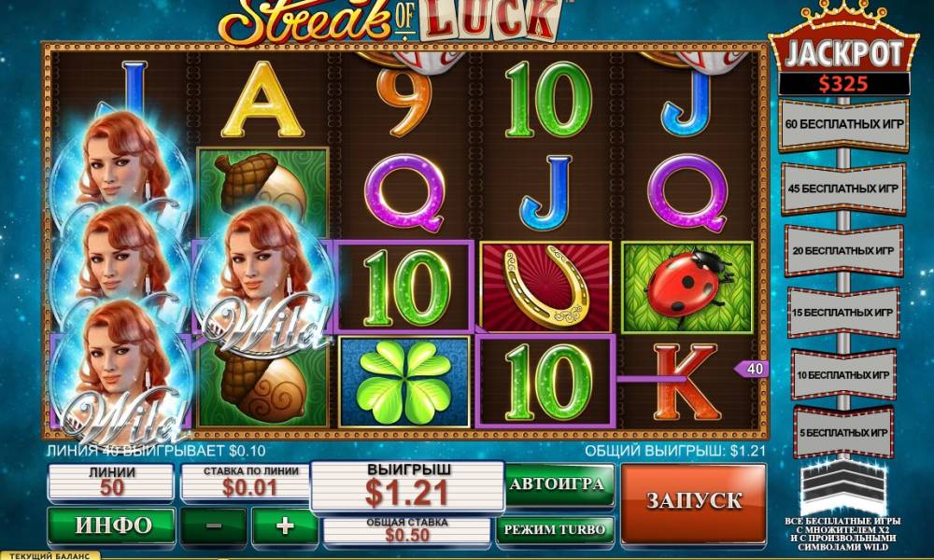Select the 60 БЕСПЛАТНЫХ ИГР sign
The height and width of the screenshot is (560, 934).
[x=843, y=125]
